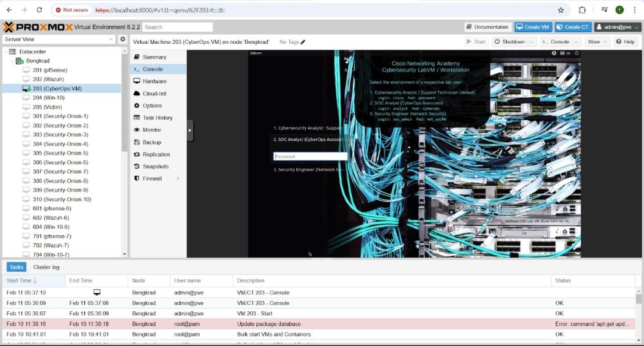Open the Monitor eye icon item
This screenshot has width=644, height=346.
137,130
